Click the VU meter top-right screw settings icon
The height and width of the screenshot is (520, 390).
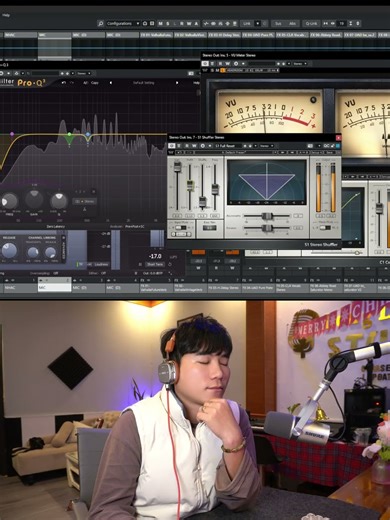pyautogui.click(x=313, y=99)
